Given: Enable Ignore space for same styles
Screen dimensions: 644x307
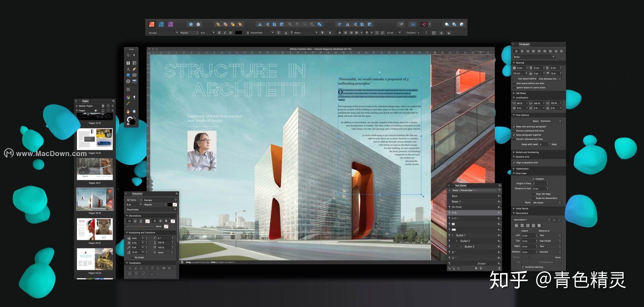Looking at the screenshot, I should coord(514,87).
